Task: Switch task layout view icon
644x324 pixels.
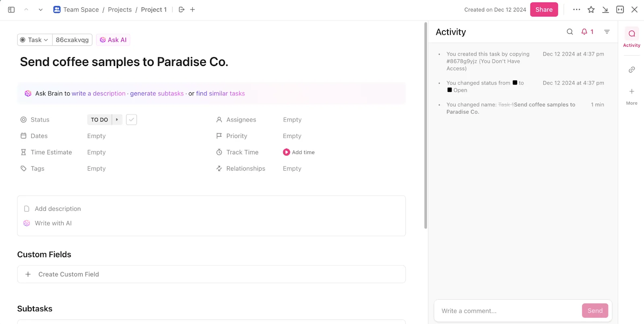Action: [x=620, y=10]
